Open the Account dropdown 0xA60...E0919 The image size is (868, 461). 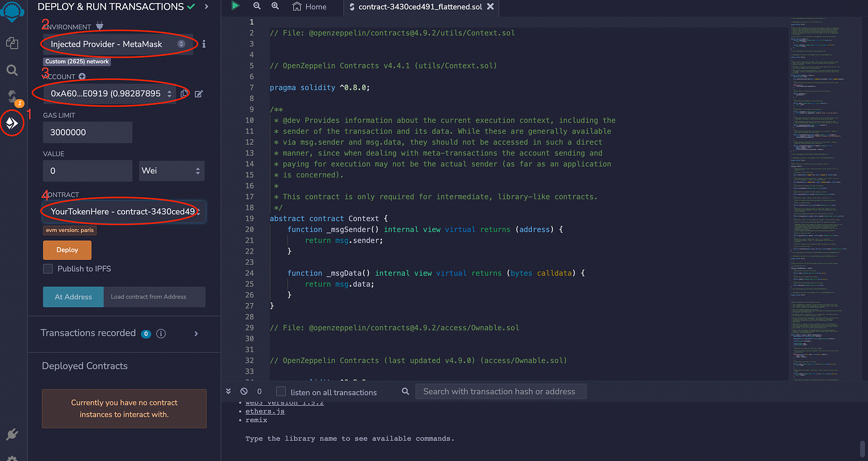[x=110, y=94]
